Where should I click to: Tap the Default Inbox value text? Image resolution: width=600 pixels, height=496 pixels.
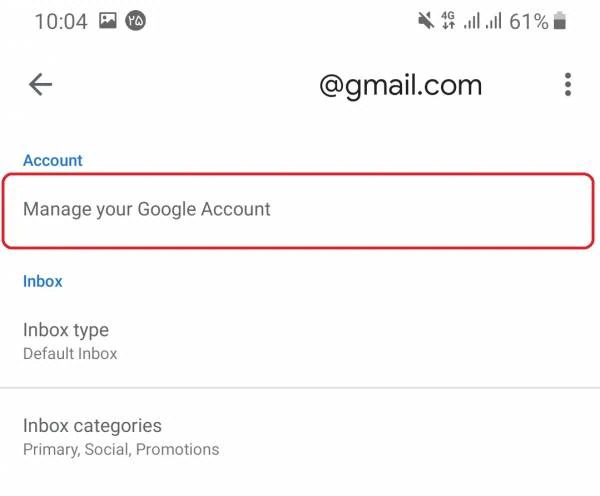(x=70, y=354)
